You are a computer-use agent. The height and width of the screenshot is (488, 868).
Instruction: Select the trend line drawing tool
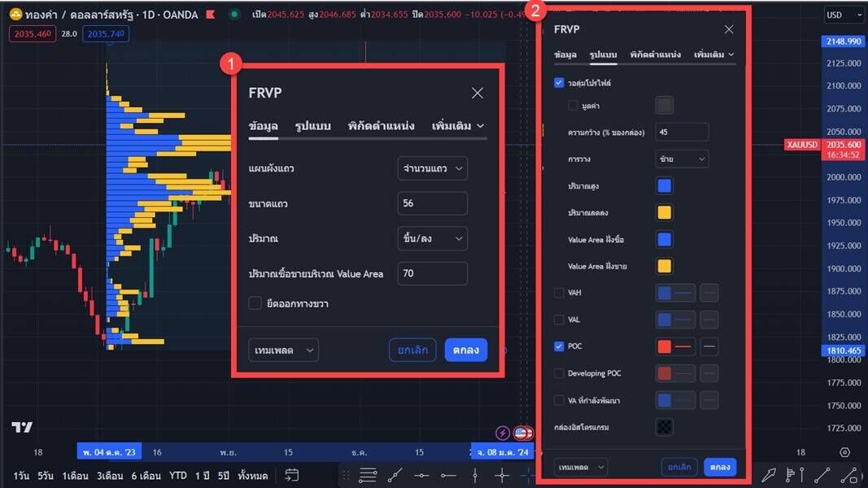click(395, 475)
